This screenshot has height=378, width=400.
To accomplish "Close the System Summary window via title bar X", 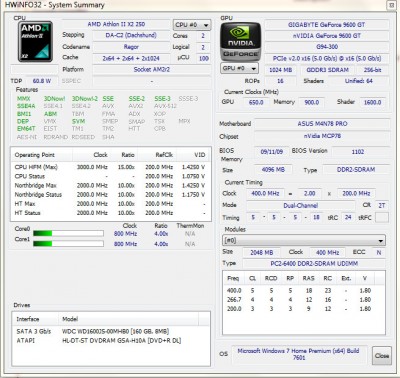I will click(391, 5).
